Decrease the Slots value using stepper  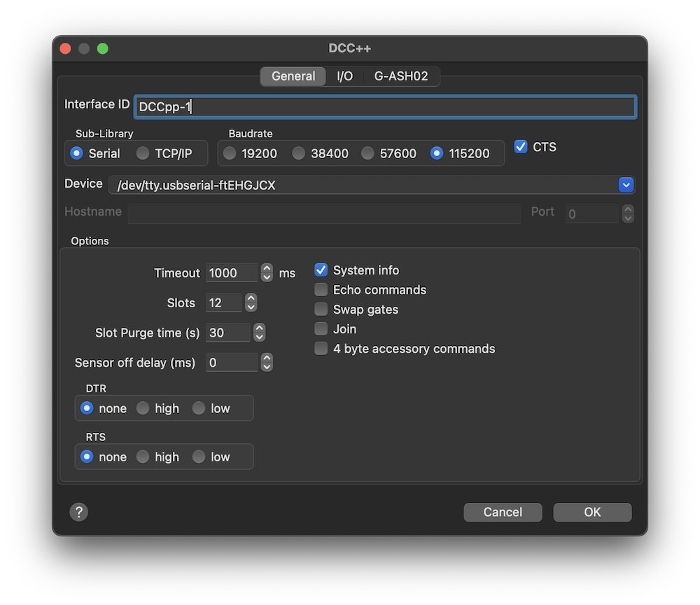251,307
